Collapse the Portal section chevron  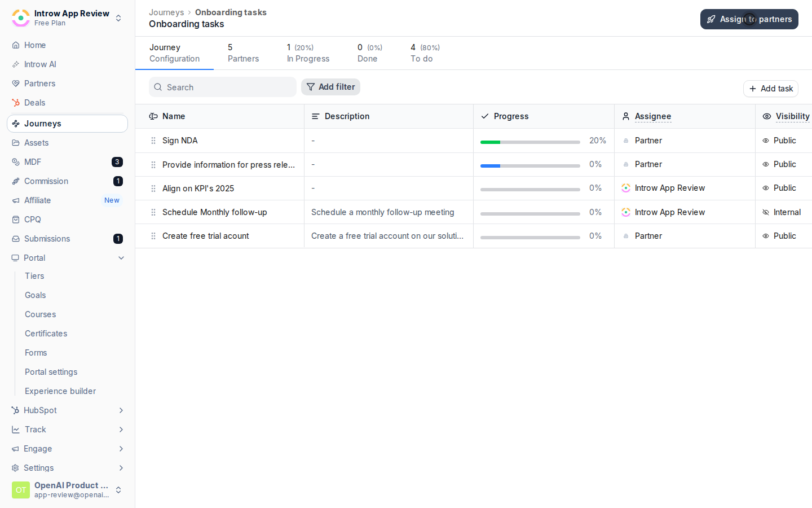tap(121, 258)
